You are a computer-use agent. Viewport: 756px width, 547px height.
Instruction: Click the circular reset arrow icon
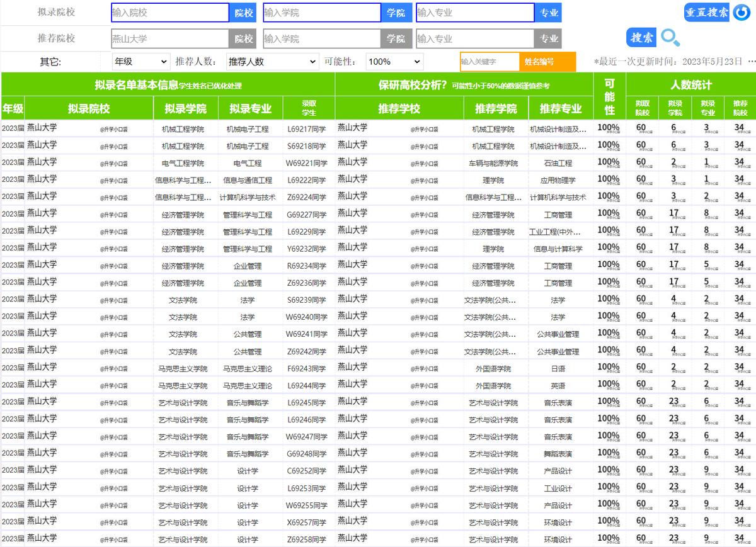pos(741,13)
